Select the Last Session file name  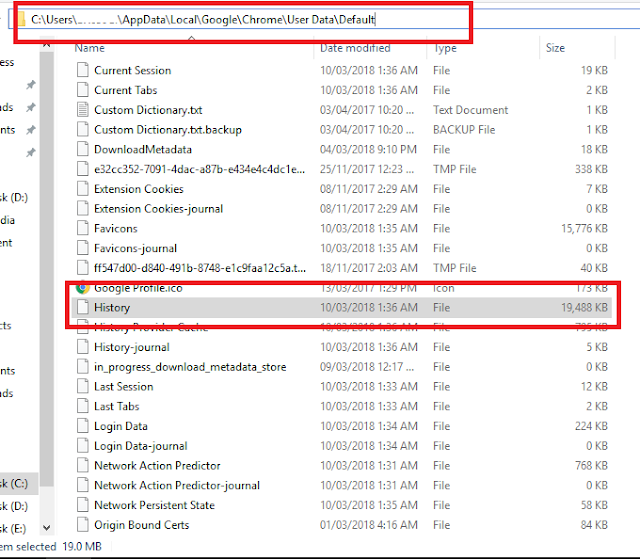(123, 386)
